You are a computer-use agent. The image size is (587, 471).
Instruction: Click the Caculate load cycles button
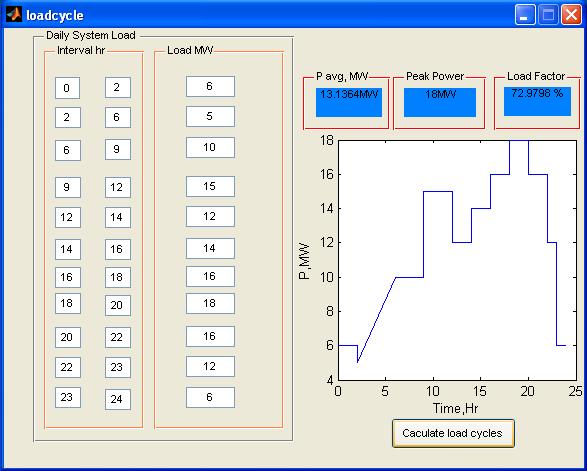point(453,433)
